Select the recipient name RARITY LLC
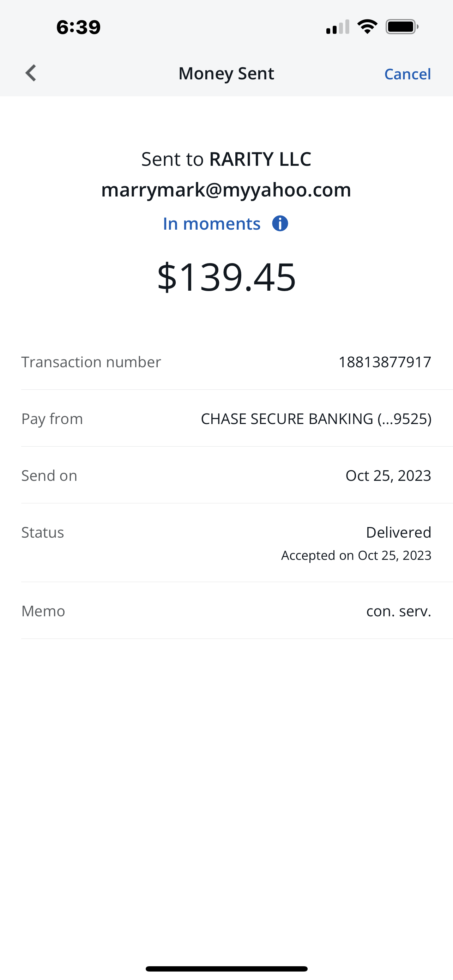 click(x=260, y=159)
